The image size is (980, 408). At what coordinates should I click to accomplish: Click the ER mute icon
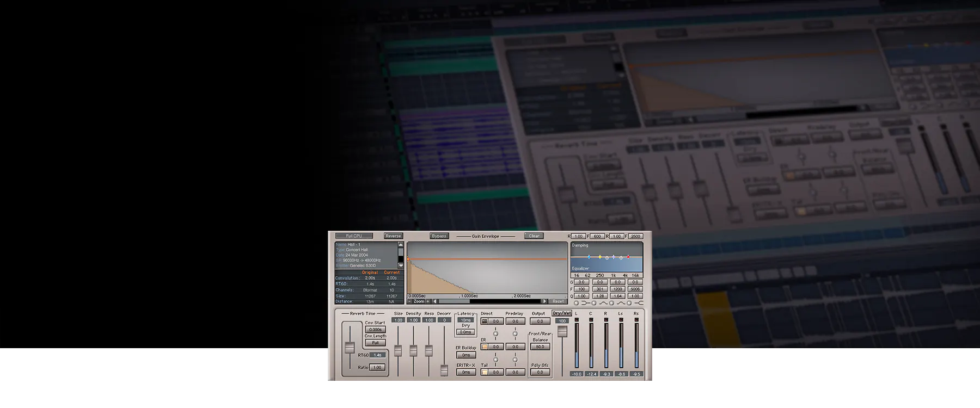pos(484,347)
